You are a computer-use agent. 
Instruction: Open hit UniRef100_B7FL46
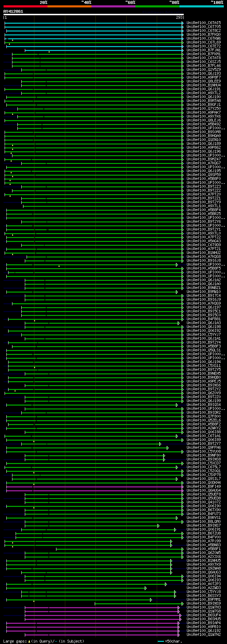pos(204,66)
